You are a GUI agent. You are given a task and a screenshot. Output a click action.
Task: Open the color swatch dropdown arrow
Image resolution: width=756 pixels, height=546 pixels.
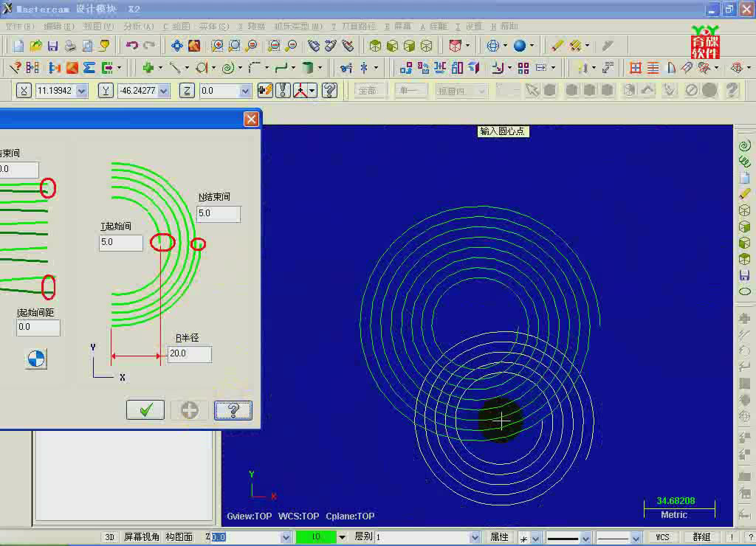click(x=342, y=537)
